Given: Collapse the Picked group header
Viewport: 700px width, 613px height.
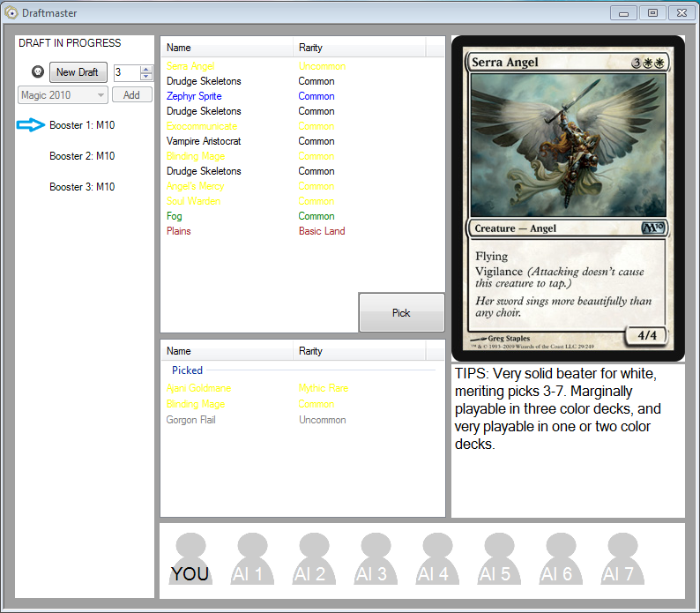Looking at the screenshot, I should tap(187, 370).
